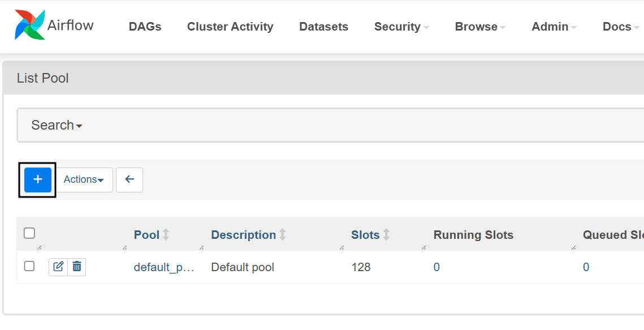The width and height of the screenshot is (644, 330).
Task: Expand the Search filter panel
Action: click(57, 125)
